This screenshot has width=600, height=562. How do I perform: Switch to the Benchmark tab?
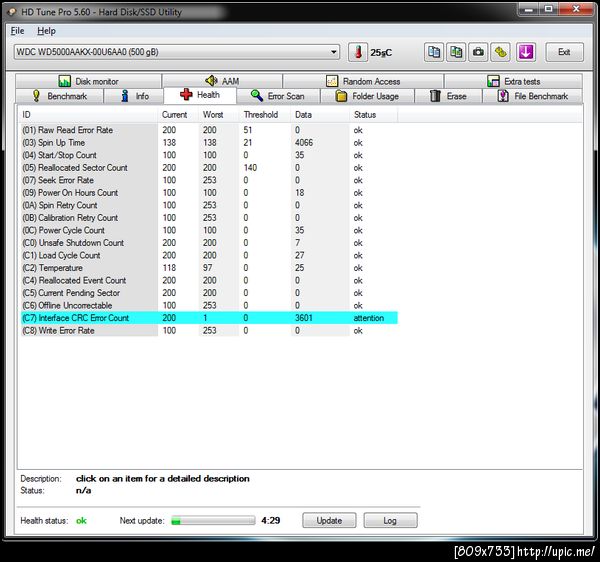point(59,96)
